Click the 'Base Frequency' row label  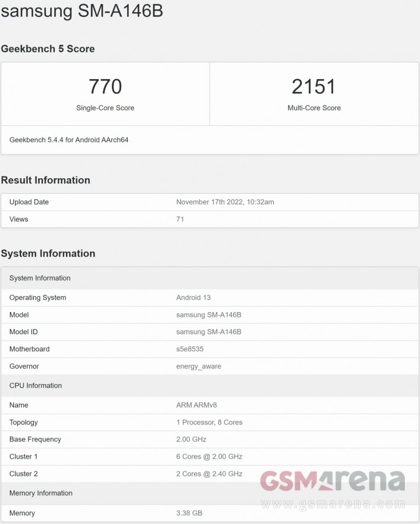tap(35, 440)
